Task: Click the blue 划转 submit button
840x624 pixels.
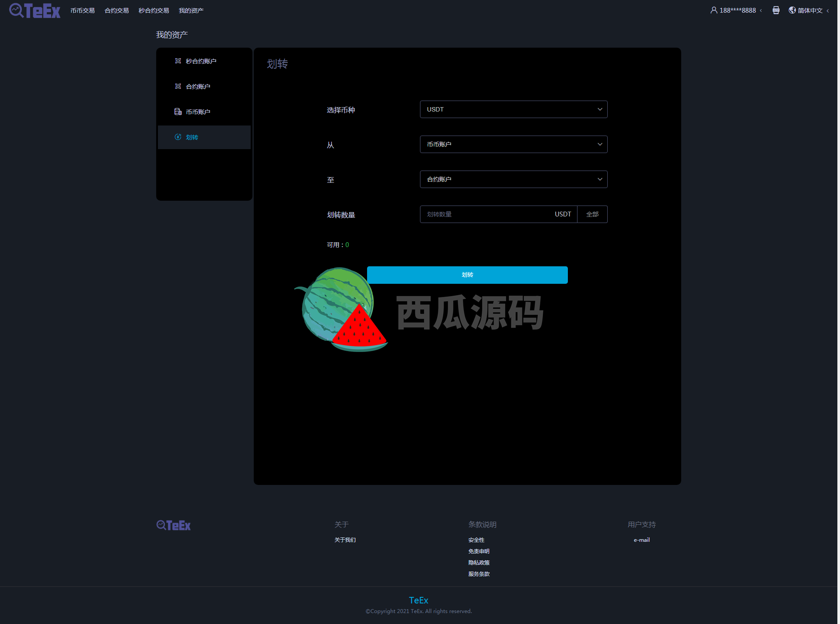Action: click(x=467, y=275)
